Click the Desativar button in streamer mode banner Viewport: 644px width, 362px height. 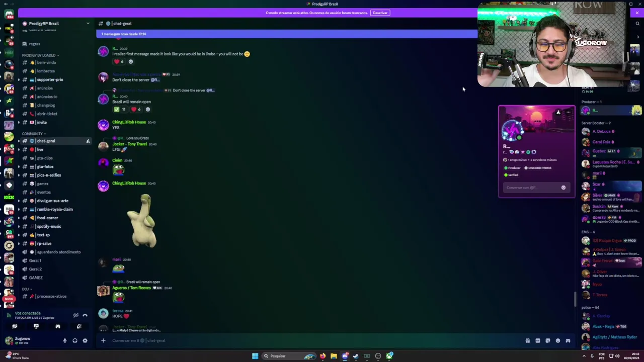(380, 13)
